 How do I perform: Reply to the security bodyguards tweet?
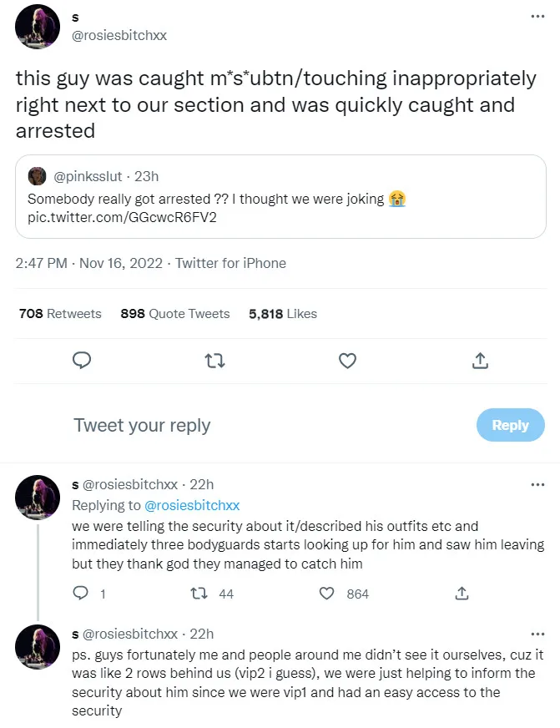pos(82,594)
